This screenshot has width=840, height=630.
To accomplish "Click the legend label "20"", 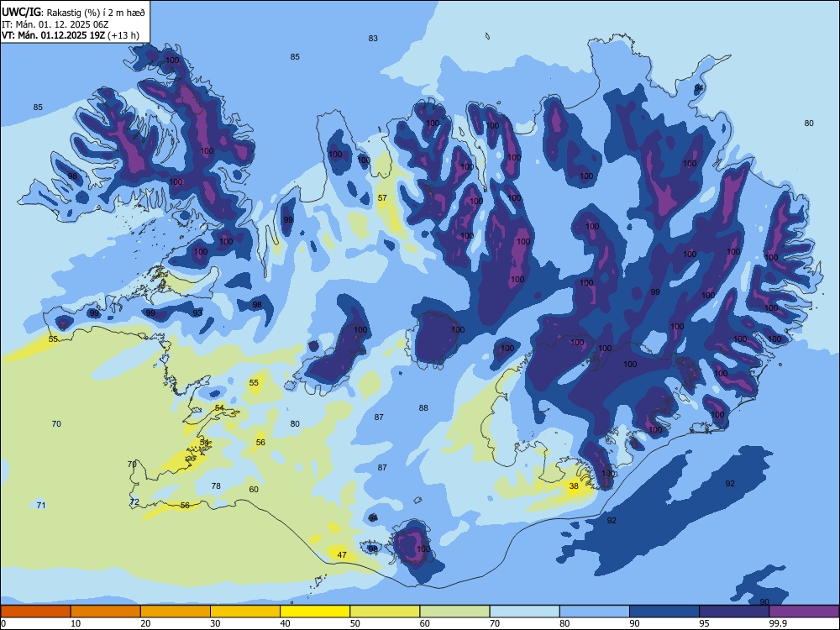I will pos(145,623).
